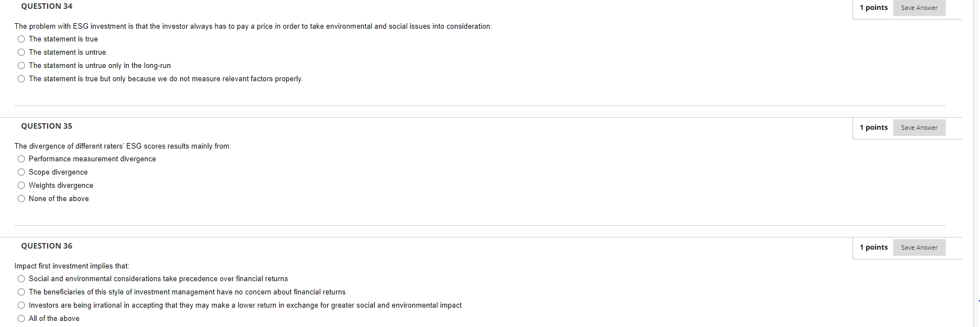
Task: Pick "All of the above" for Question 36
Action: pos(21,318)
